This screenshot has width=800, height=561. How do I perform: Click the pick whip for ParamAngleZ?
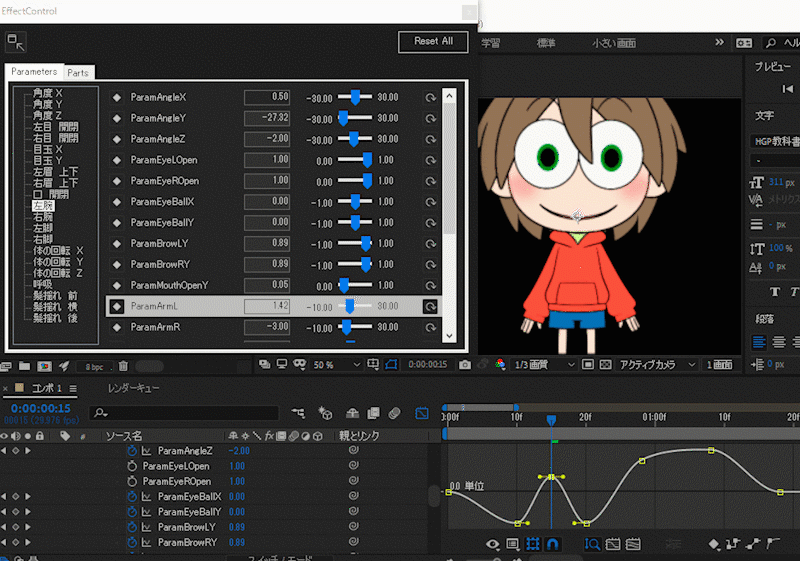tap(354, 450)
